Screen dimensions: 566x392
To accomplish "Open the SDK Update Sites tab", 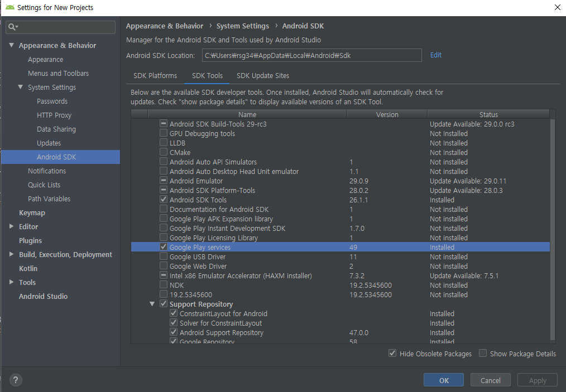I will 263,76.
